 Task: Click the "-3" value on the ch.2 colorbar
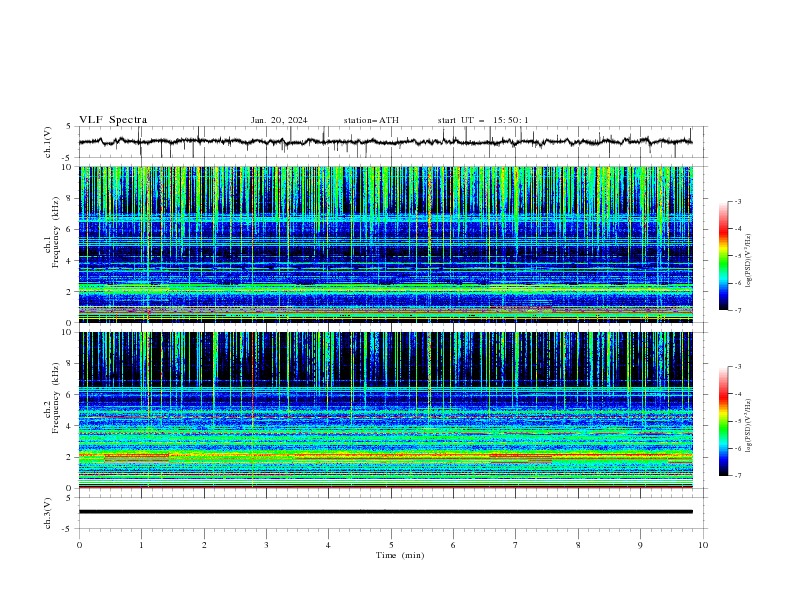738,367
